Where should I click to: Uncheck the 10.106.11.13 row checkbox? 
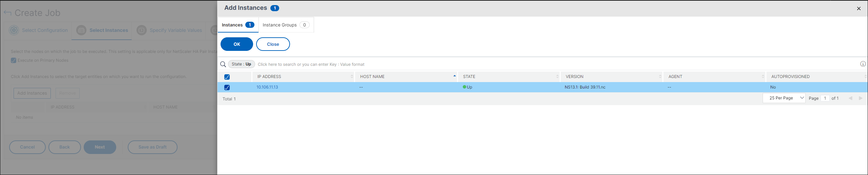pyautogui.click(x=227, y=87)
